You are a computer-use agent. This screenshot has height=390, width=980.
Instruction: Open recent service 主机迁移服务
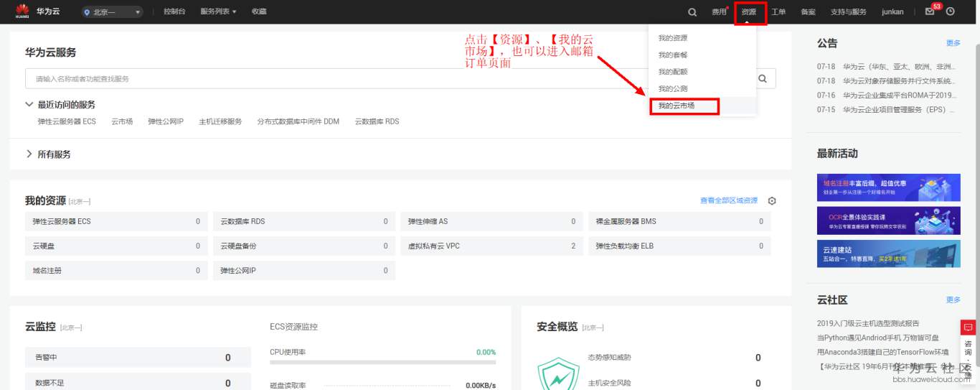click(x=220, y=122)
